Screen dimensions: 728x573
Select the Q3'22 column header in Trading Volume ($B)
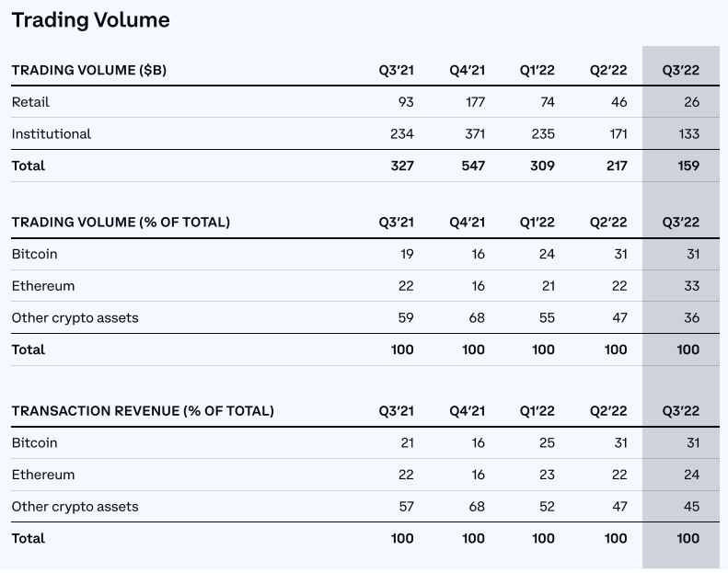pos(681,70)
